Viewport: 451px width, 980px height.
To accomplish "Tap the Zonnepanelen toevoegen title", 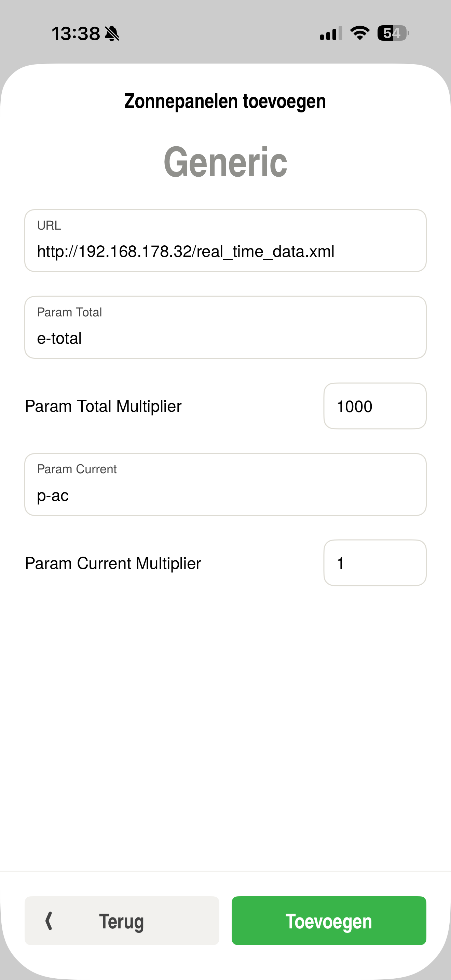I will 225,101.
